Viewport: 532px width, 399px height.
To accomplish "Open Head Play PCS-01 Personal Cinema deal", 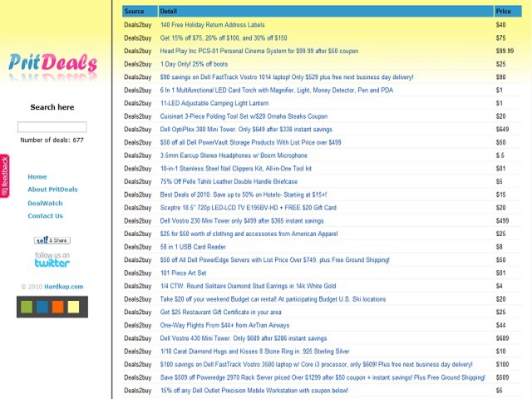I will click(x=259, y=51).
